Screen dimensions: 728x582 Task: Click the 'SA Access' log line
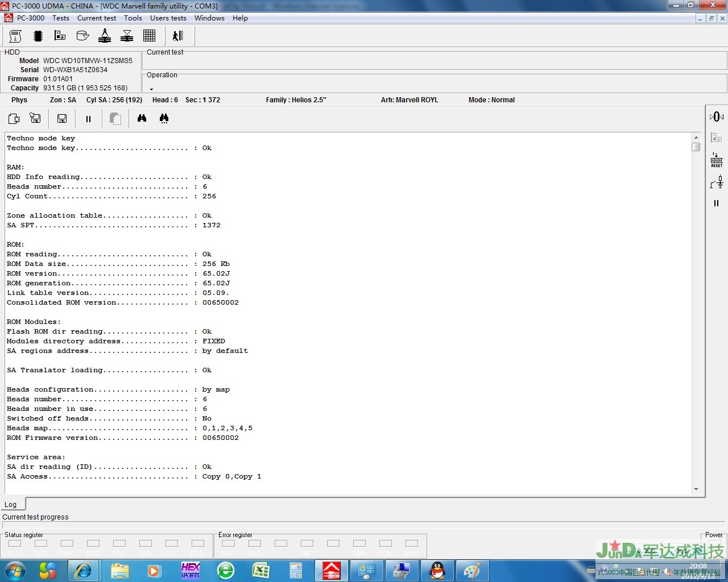click(134, 476)
